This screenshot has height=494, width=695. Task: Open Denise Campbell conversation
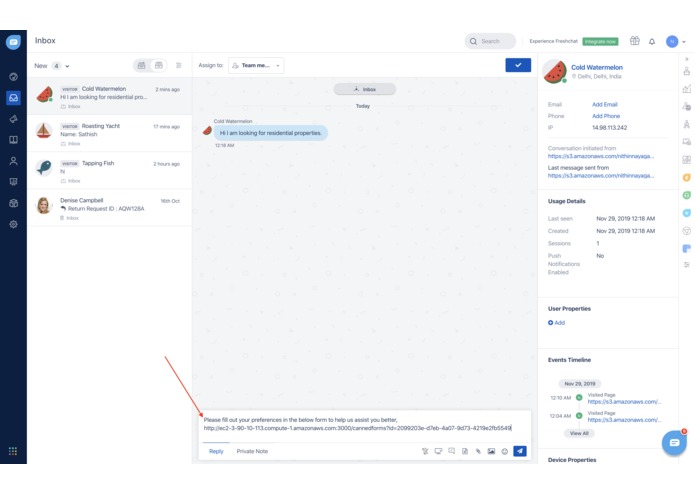point(109,208)
